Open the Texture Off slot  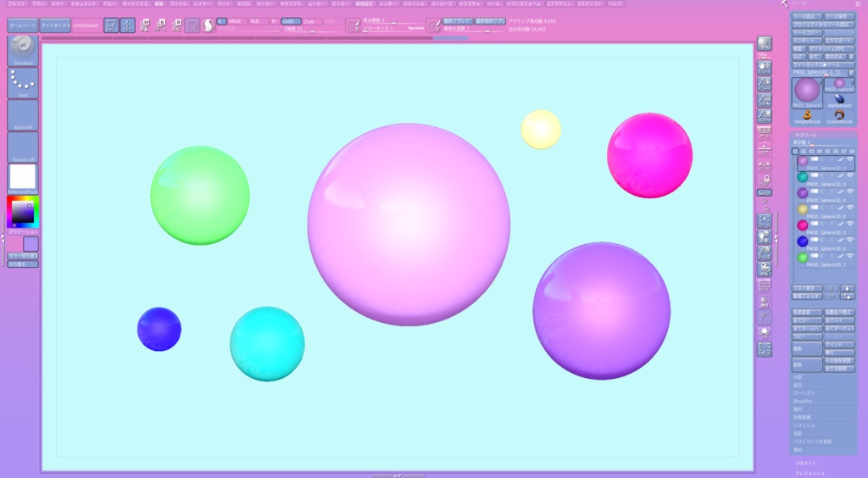tap(23, 147)
